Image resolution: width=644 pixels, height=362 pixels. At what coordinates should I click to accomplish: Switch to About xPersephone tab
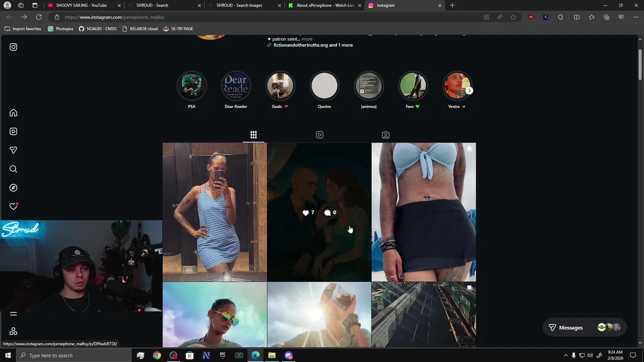tap(325, 6)
